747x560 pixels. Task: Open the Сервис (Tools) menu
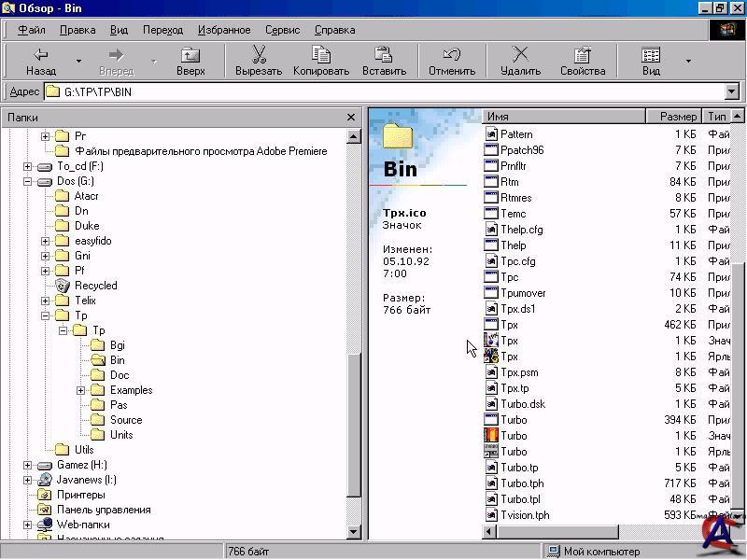coord(282,30)
